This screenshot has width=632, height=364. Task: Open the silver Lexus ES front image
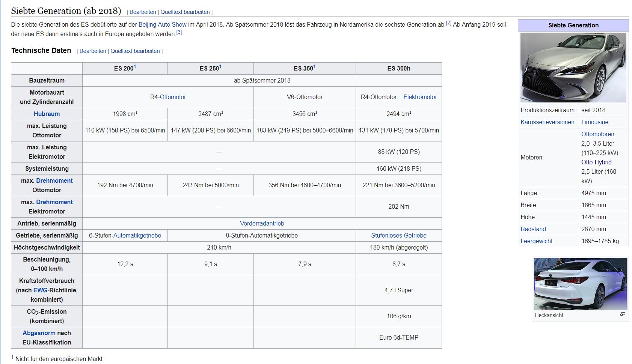[573, 68]
